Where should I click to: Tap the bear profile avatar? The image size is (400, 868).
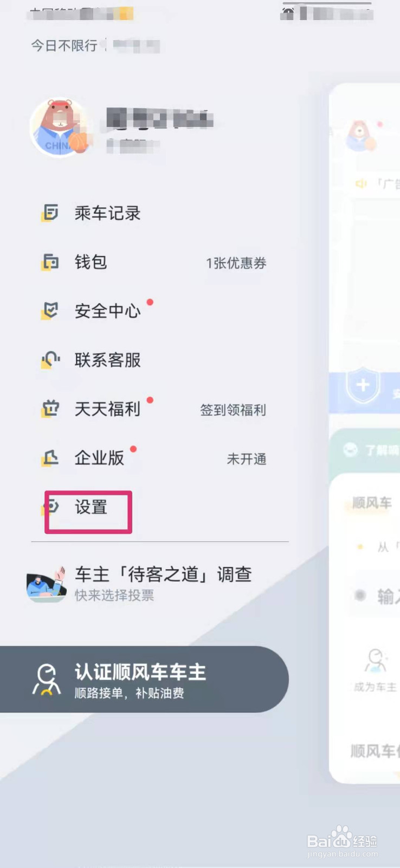tap(60, 127)
